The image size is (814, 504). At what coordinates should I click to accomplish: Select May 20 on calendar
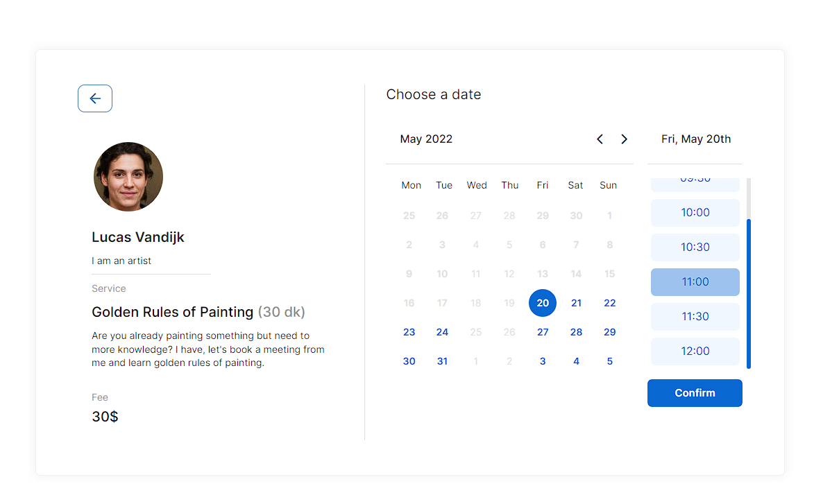click(x=543, y=303)
